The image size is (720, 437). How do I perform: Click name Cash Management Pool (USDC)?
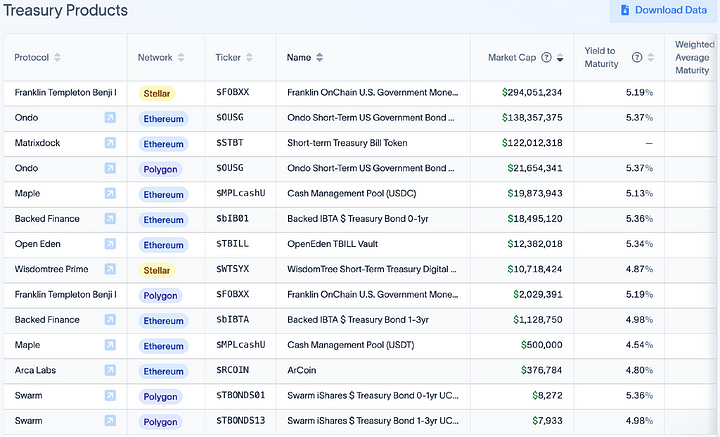[x=352, y=193]
